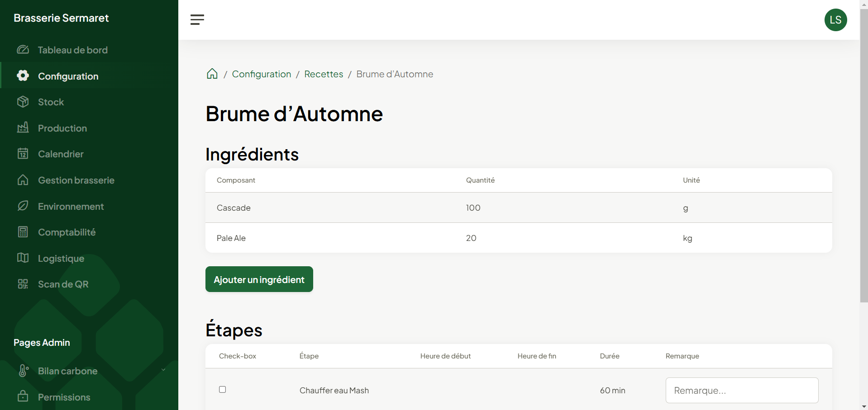
Task: Click the Comptabilité calculator icon
Action: (x=23, y=232)
